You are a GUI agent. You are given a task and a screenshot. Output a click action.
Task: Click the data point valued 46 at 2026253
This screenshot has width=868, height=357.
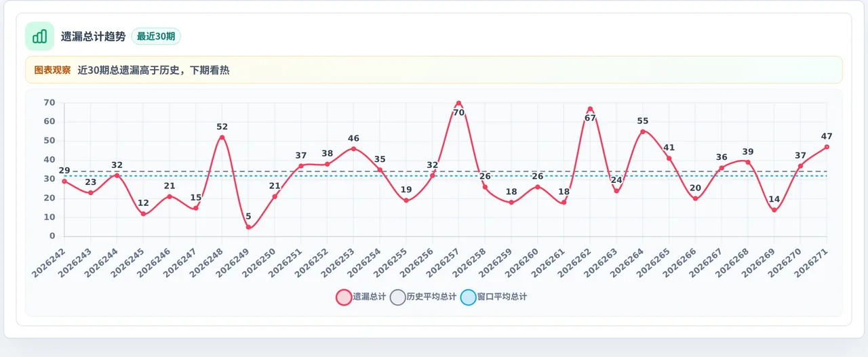point(353,148)
